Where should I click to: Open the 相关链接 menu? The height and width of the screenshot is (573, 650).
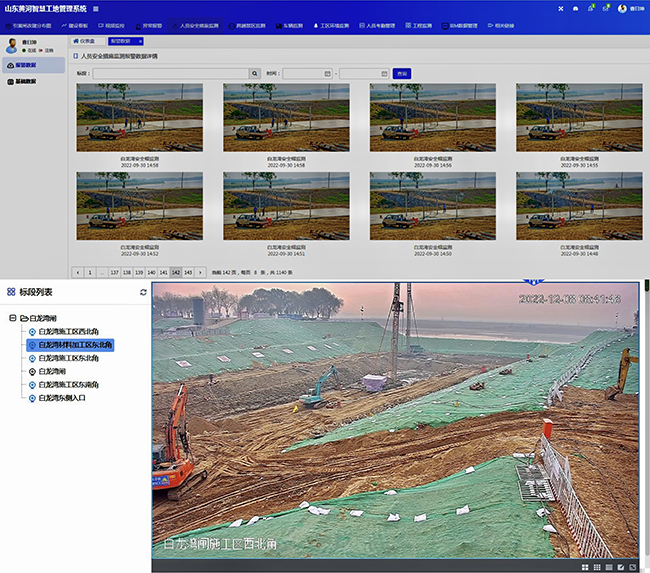[501, 26]
